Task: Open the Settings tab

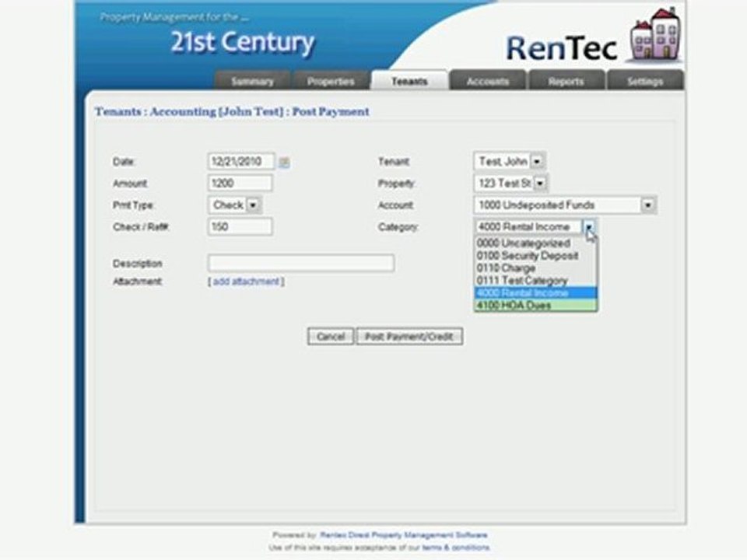Action: click(644, 82)
